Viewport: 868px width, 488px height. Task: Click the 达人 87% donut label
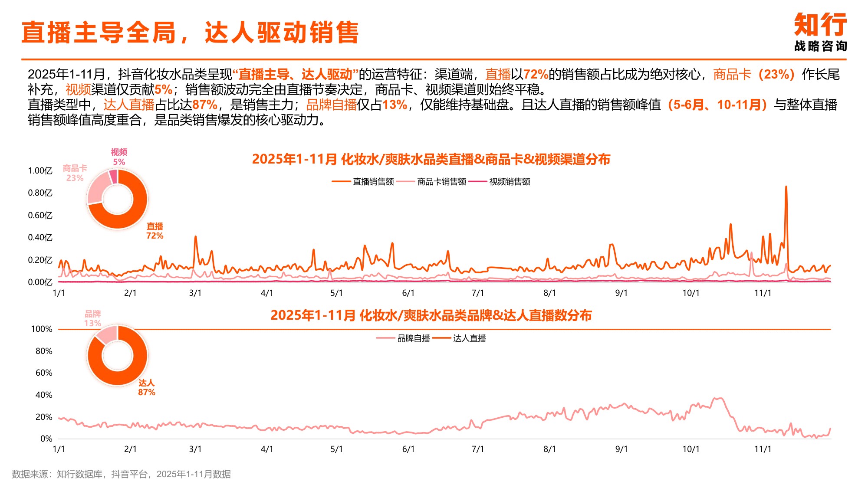(146, 387)
